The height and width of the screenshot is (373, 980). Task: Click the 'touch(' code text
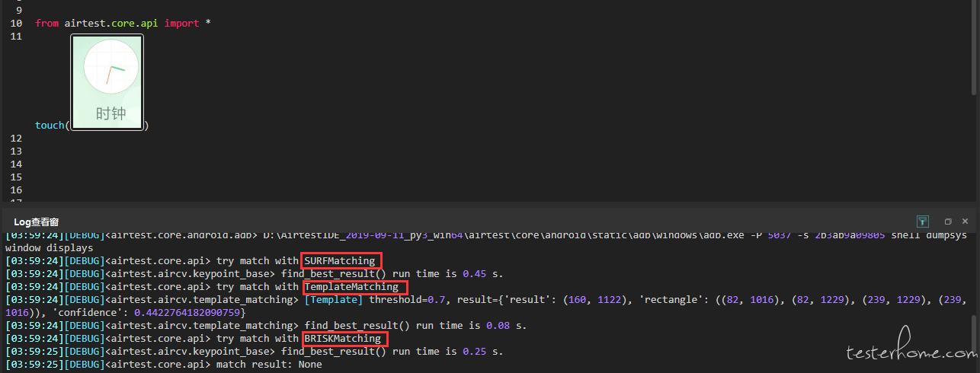(53, 125)
